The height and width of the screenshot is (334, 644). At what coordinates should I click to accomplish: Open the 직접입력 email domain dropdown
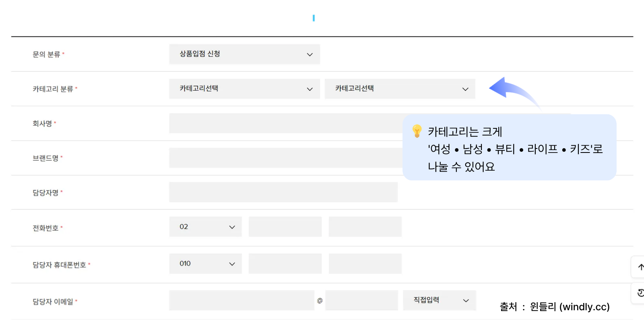pyautogui.click(x=439, y=300)
